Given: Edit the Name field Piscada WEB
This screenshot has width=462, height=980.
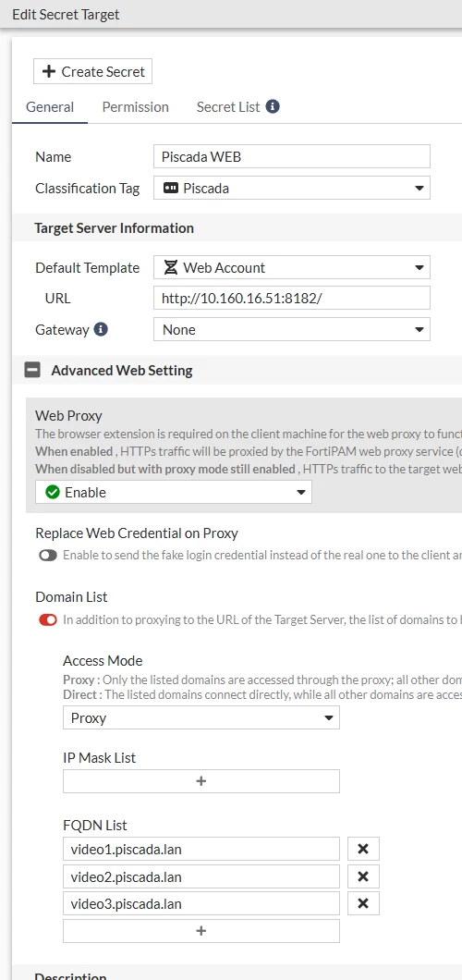Looking at the screenshot, I should (292, 156).
